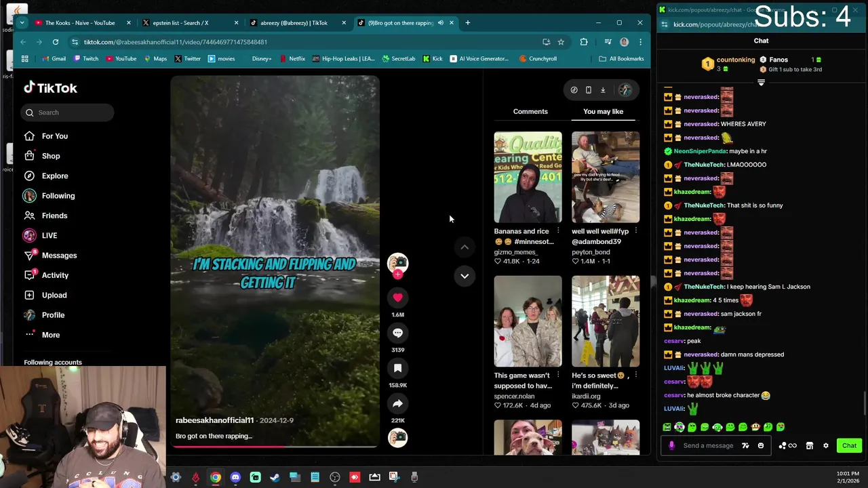
Task: Open options for This game wasn't video
Action: click(x=558, y=375)
